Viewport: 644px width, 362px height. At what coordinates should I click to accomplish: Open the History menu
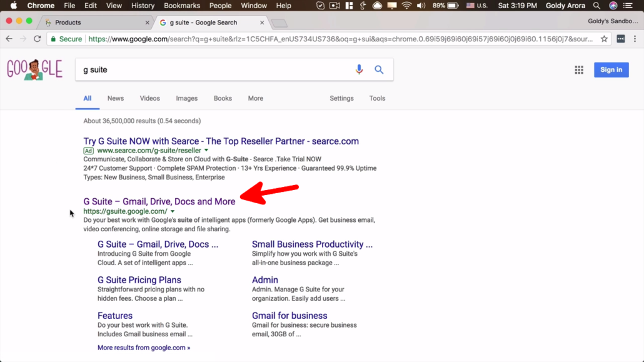(x=143, y=6)
